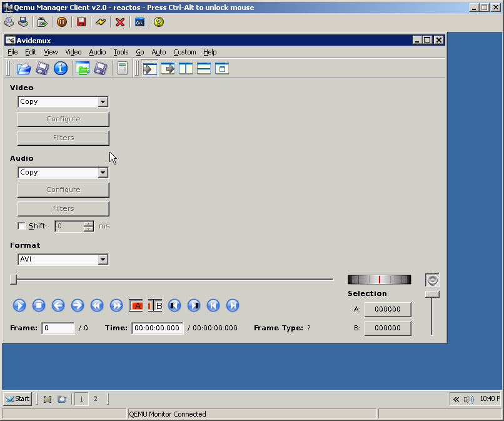Click the ReactOS Start button
Image resolution: width=504 pixels, height=421 pixels.
point(18,398)
